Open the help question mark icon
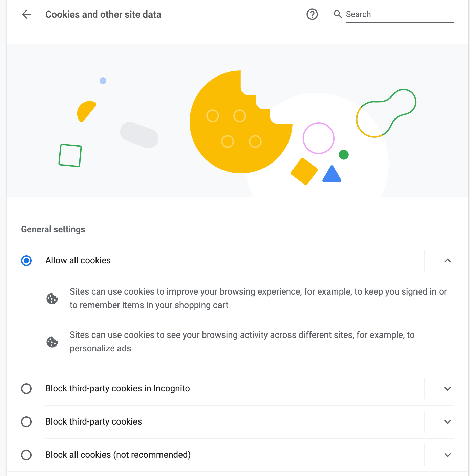 click(x=312, y=14)
